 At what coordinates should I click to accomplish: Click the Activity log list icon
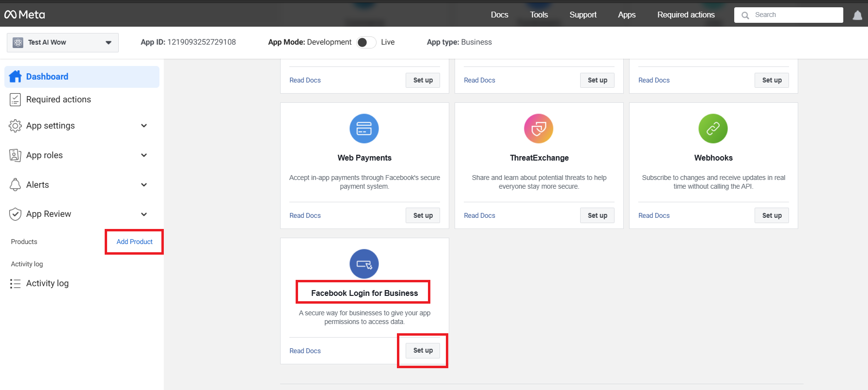click(16, 283)
